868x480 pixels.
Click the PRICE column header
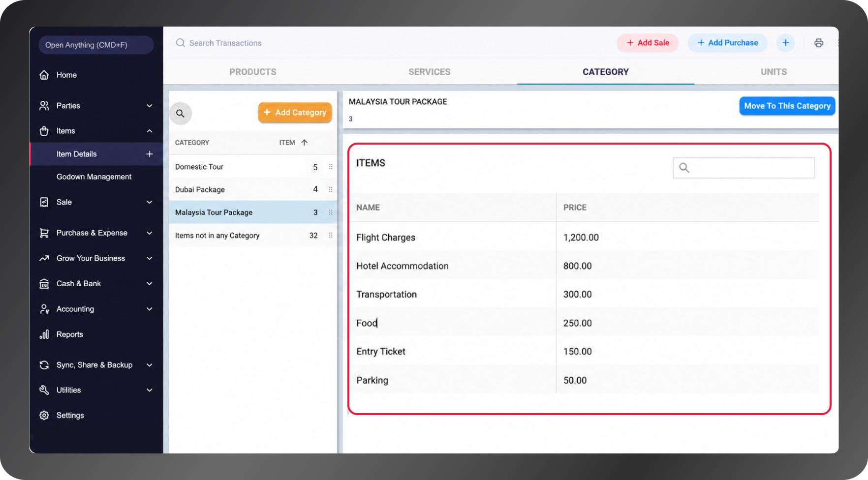(x=575, y=208)
